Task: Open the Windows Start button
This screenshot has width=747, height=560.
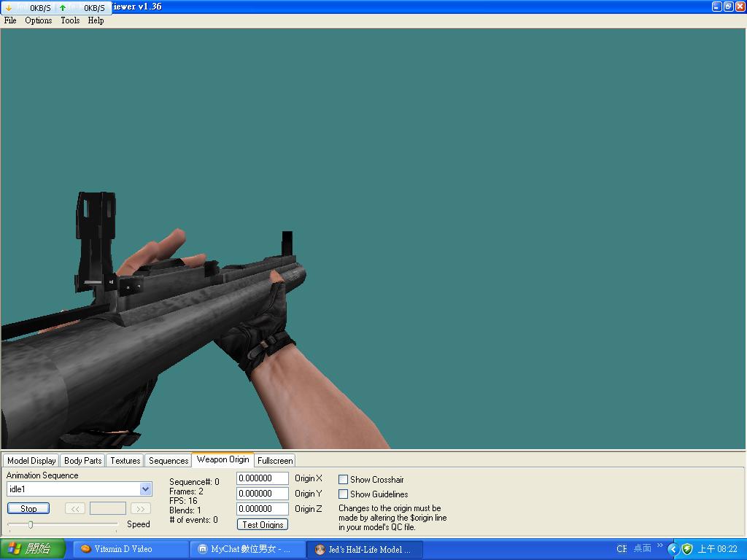Action: (x=32, y=549)
